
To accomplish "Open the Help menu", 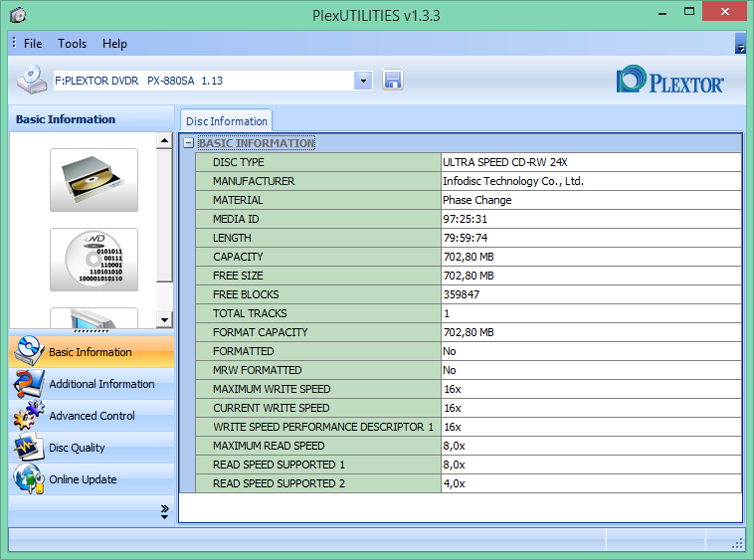I will point(114,44).
